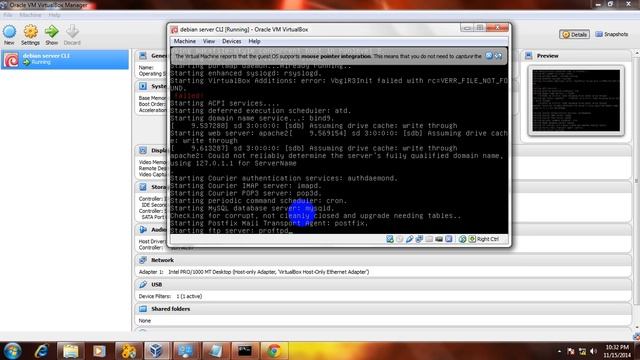This screenshot has height=360, width=640.
Task: Click the System section chip icon
Action: pos(143,86)
